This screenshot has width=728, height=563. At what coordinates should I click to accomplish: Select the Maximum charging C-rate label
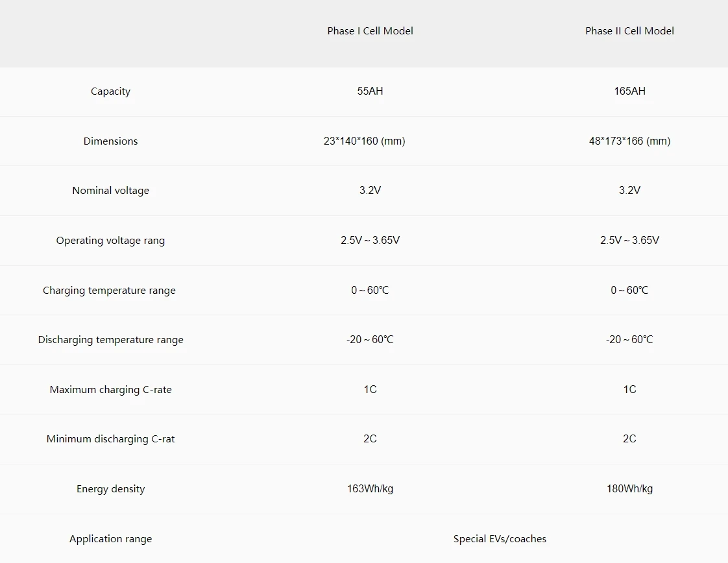pyautogui.click(x=110, y=390)
